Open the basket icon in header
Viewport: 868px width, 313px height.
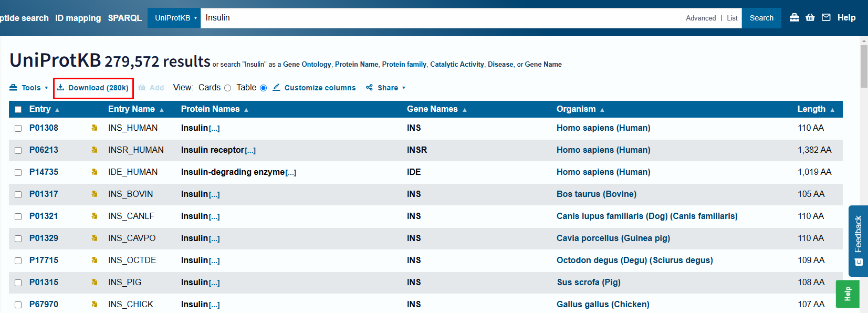click(x=810, y=17)
